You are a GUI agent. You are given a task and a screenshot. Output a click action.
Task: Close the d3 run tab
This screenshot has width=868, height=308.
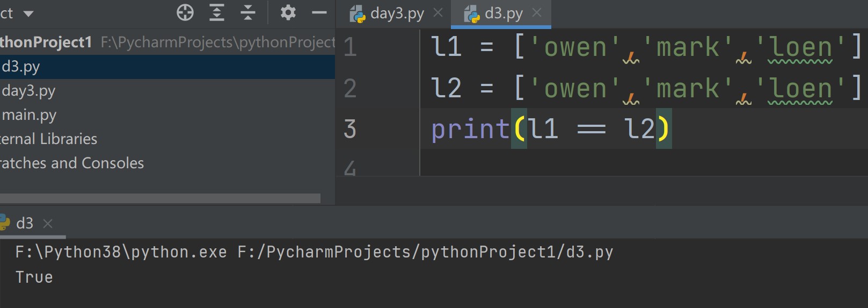pyautogui.click(x=48, y=223)
